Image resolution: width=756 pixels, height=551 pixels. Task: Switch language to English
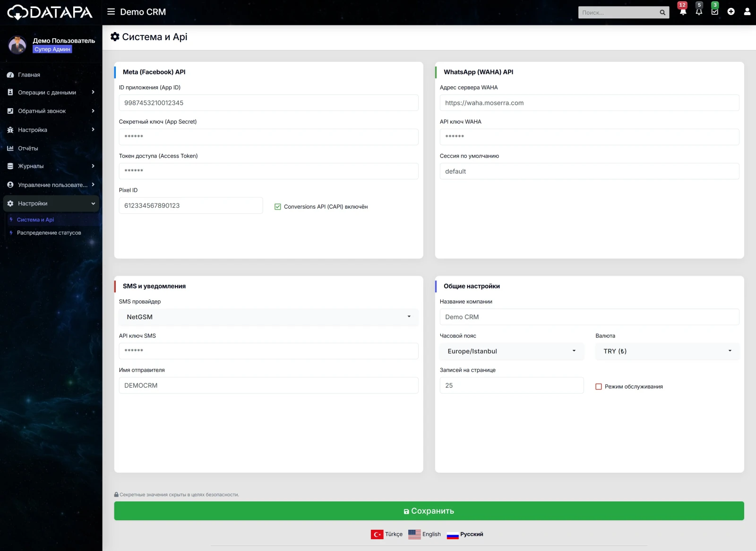pos(431,534)
